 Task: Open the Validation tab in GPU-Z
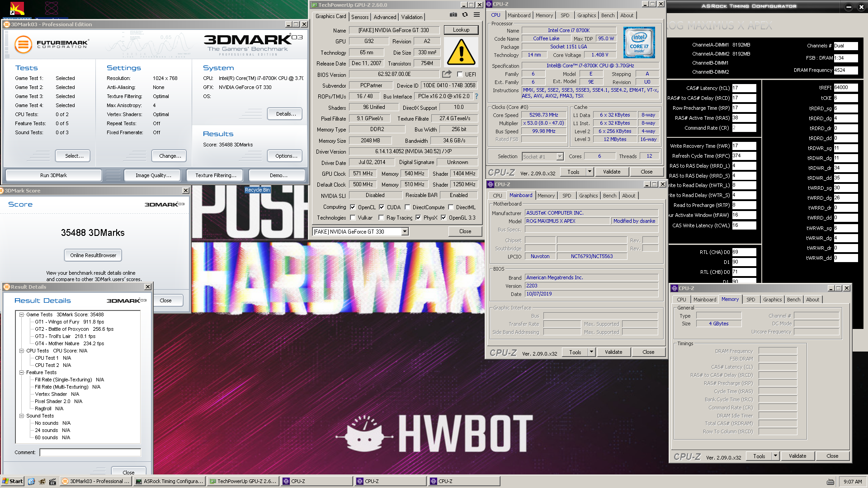point(412,17)
